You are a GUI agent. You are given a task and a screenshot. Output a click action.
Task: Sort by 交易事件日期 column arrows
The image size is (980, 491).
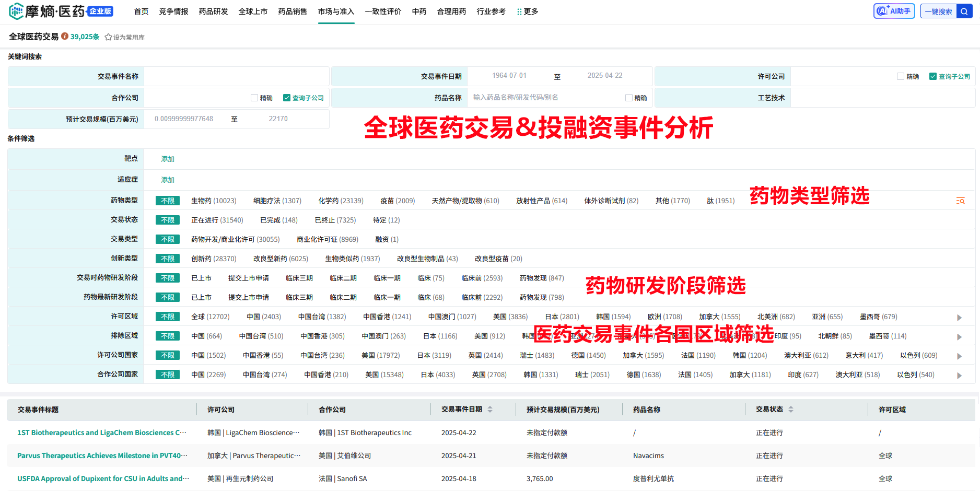(490, 410)
